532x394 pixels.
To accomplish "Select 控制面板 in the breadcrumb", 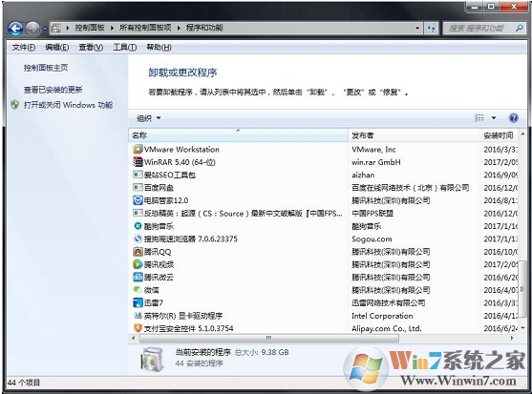I will (x=90, y=28).
